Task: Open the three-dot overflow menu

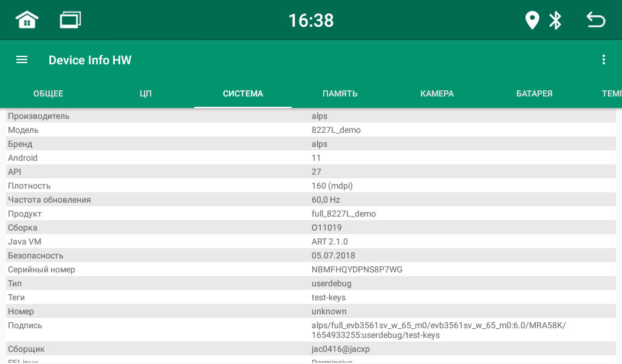Action: click(603, 59)
